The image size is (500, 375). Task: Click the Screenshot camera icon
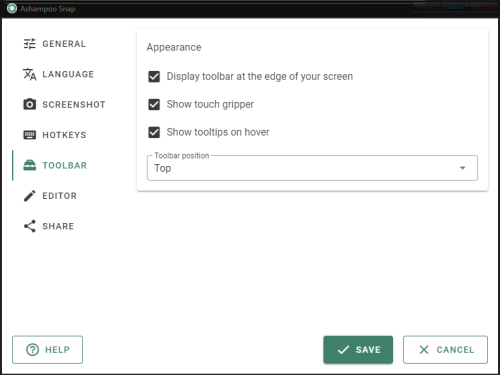[x=29, y=104]
